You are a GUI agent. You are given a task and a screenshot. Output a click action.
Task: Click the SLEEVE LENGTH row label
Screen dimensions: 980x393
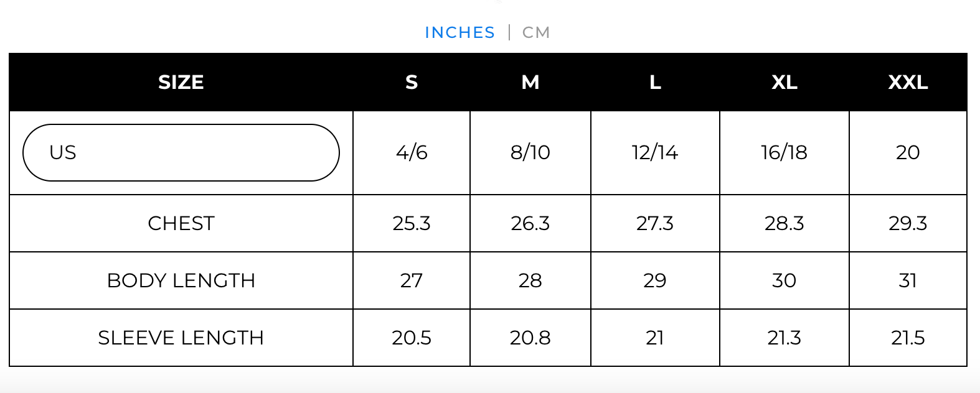pos(181,338)
